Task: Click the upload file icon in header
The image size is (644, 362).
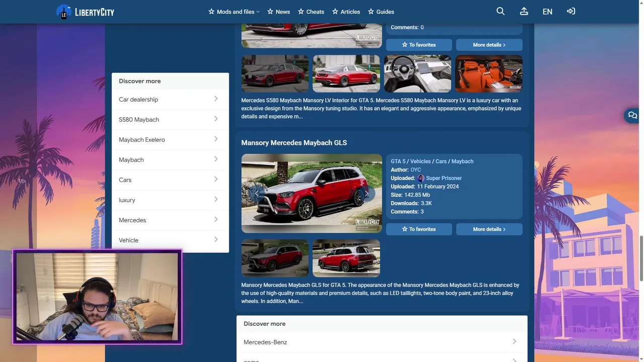Action: [524, 11]
